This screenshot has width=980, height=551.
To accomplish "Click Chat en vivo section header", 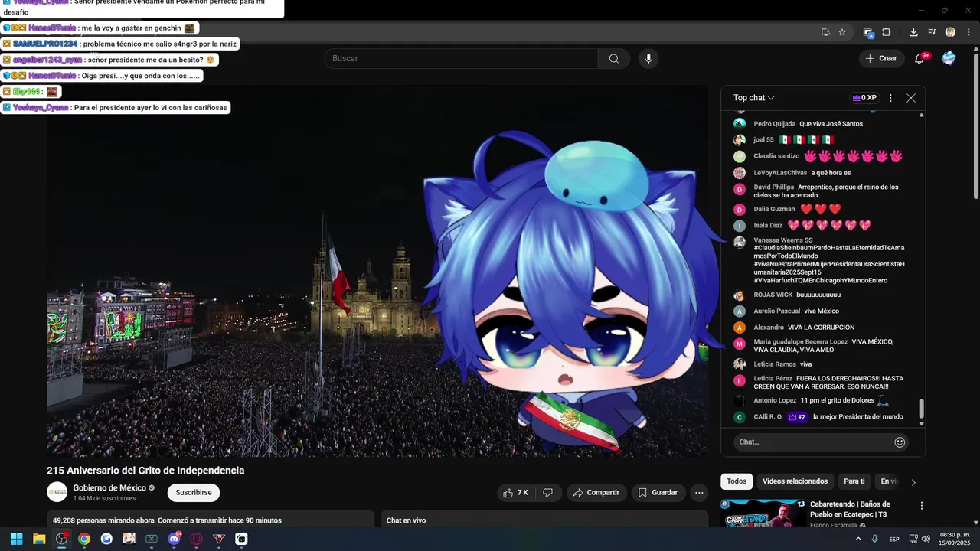I will click(406, 520).
